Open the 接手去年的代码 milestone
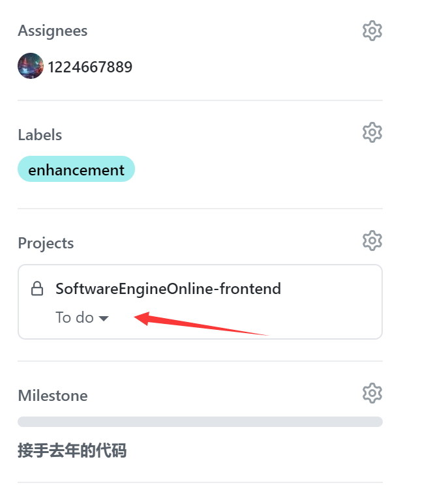This screenshot has height=485, width=448. click(72, 450)
